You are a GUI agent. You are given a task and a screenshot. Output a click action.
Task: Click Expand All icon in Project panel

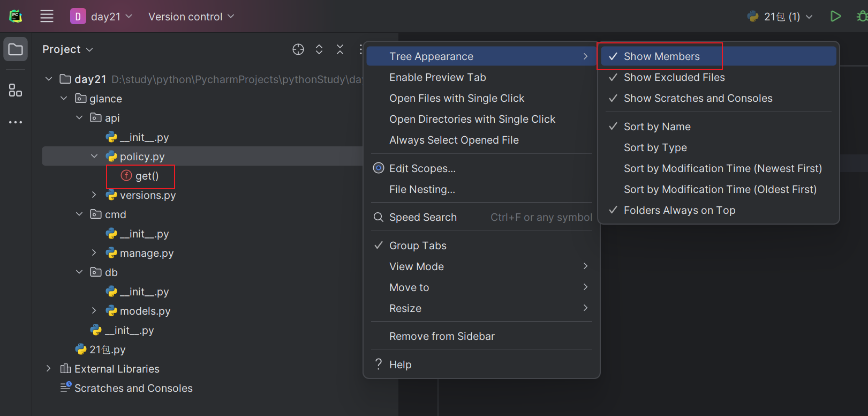pos(319,49)
